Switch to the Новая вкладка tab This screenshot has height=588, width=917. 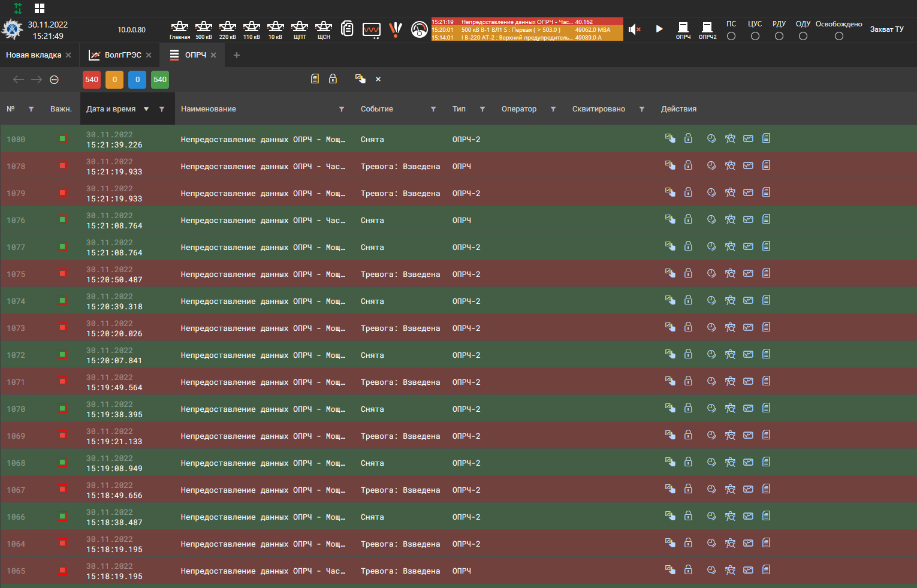click(34, 55)
